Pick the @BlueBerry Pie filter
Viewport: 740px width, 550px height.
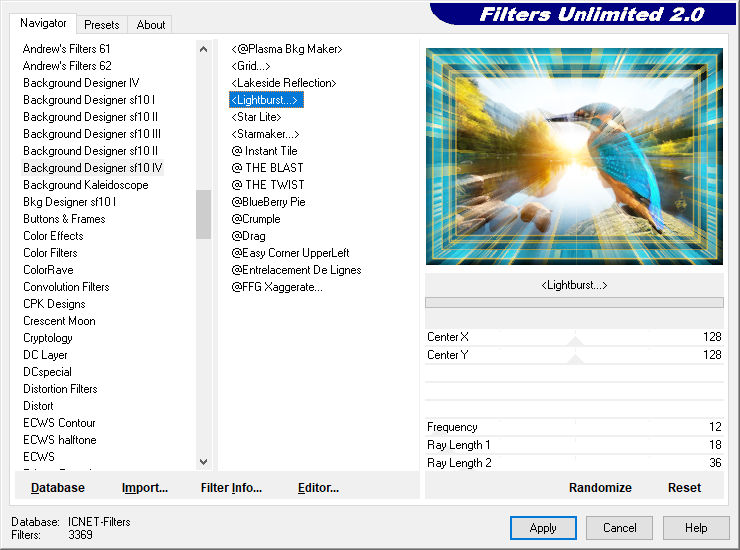pyautogui.click(x=268, y=202)
